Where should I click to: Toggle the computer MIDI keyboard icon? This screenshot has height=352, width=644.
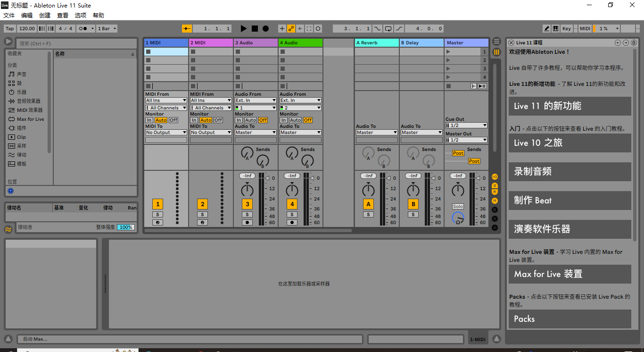(x=555, y=29)
